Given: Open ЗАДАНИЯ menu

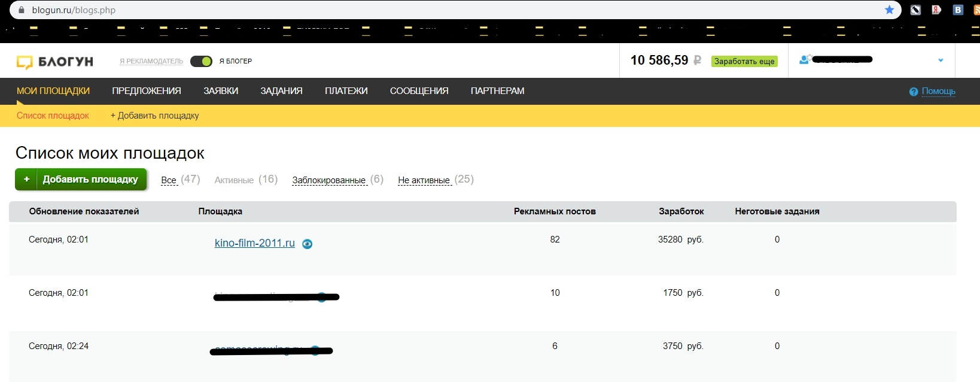Looking at the screenshot, I should [281, 91].
